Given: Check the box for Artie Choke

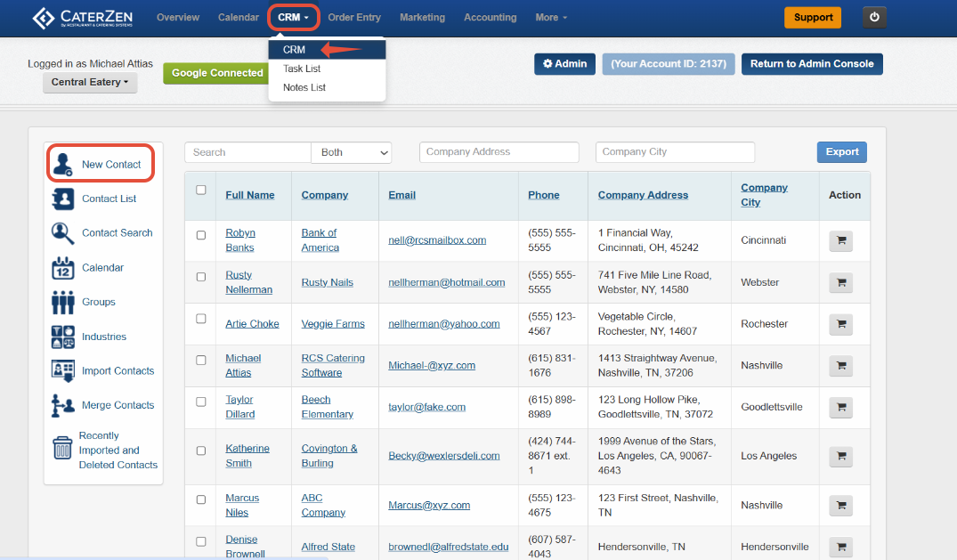Looking at the screenshot, I should coord(201,319).
